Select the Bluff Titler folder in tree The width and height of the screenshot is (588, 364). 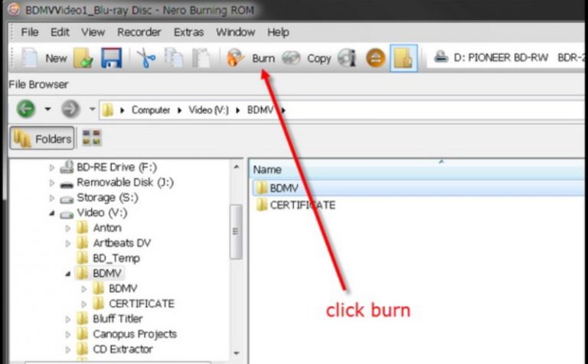118,319
